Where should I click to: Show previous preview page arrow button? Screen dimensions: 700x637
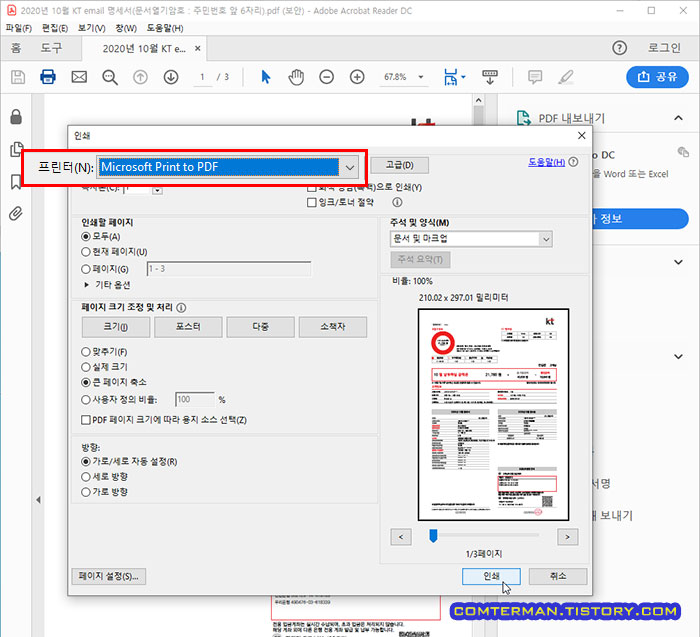(400, 537)
